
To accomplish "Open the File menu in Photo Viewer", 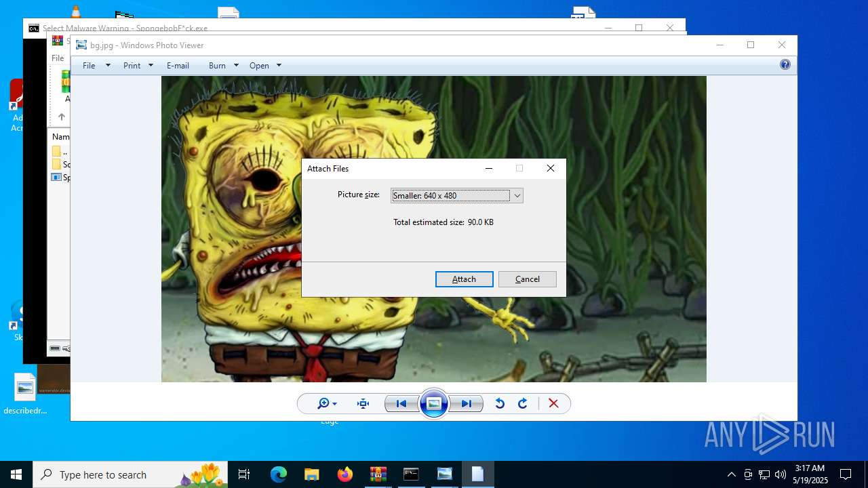I will click(x=89, y=66).
